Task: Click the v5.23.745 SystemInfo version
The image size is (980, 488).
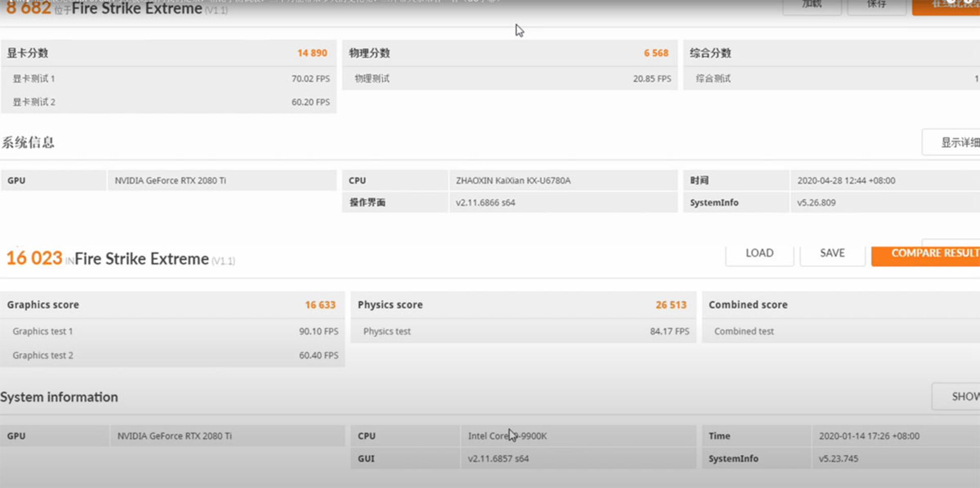Action: point(839,458)
